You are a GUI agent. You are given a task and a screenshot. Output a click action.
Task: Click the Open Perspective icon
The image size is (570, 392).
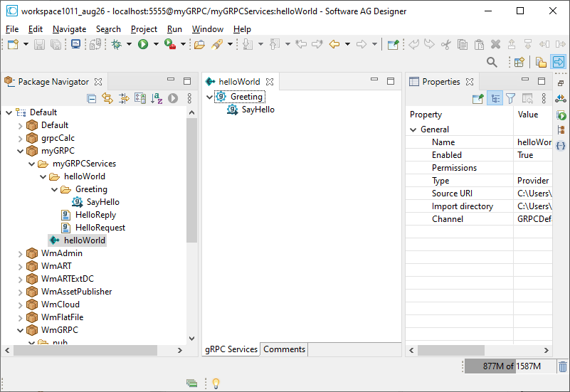(519, 63)
